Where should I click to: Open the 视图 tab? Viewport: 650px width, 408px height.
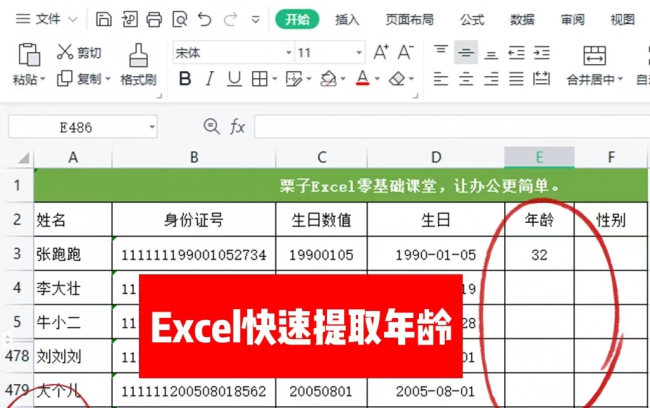point(623,19)
